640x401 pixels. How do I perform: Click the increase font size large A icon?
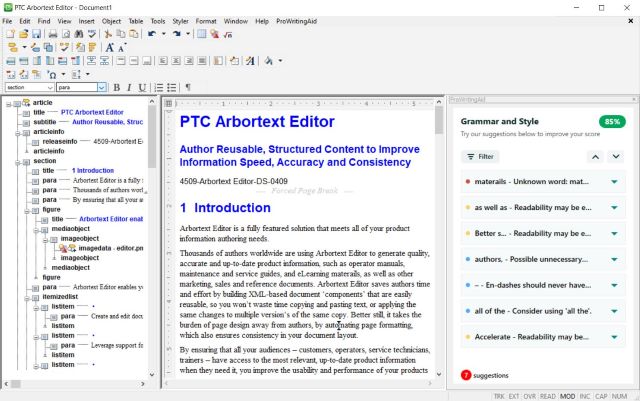click(109, 47)
